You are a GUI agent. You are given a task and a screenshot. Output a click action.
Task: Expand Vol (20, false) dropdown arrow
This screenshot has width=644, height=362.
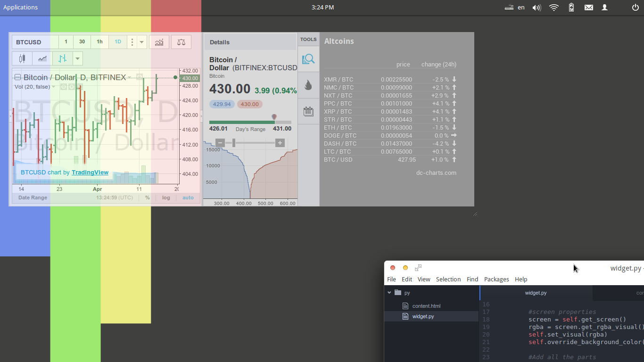pos(54,87)
